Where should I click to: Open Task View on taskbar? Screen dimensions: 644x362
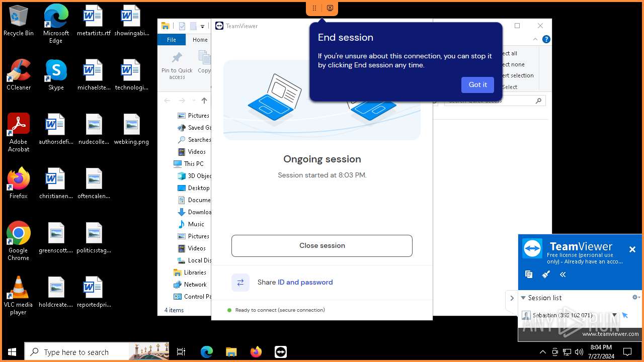click(181, 352)
